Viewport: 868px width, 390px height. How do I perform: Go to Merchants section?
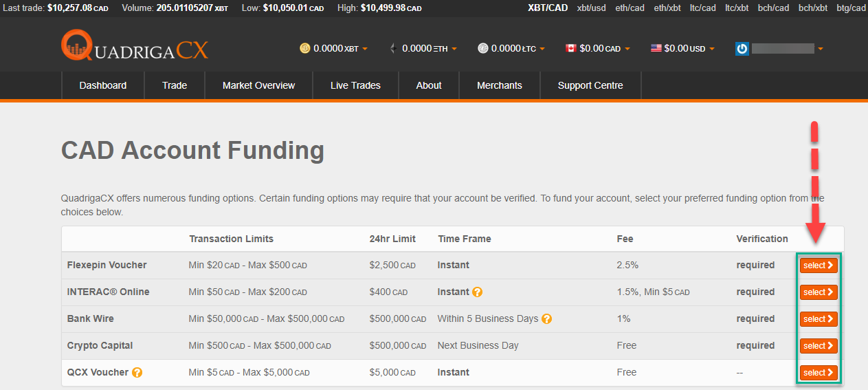coord(500,85)
